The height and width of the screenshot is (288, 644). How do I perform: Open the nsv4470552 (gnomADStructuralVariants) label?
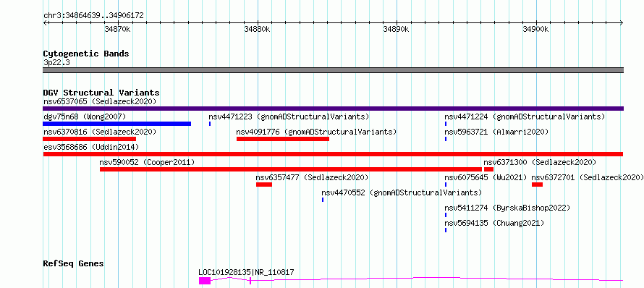[402, 192]
